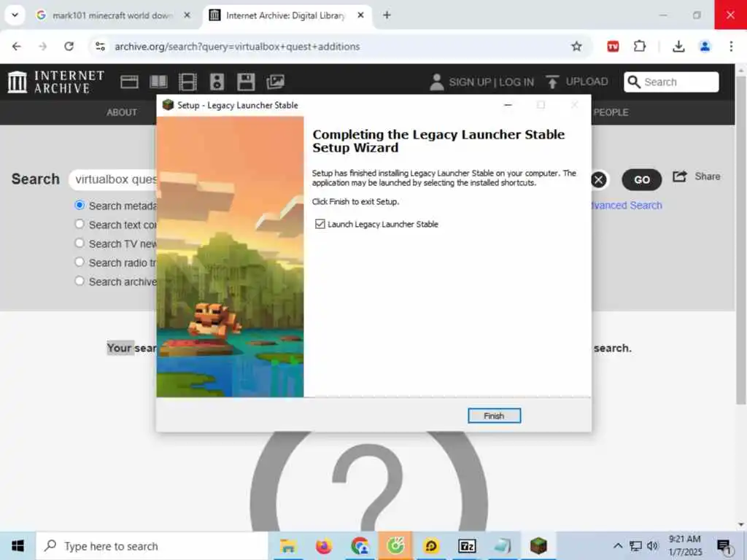Open the Advanced Search link
Screen dimensions: 747x560
pyautogui.click(x=627, y=205)
